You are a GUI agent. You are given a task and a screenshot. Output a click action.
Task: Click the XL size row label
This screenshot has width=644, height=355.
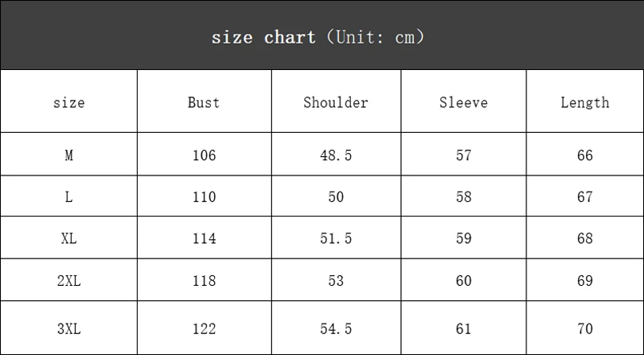[68, 237]
